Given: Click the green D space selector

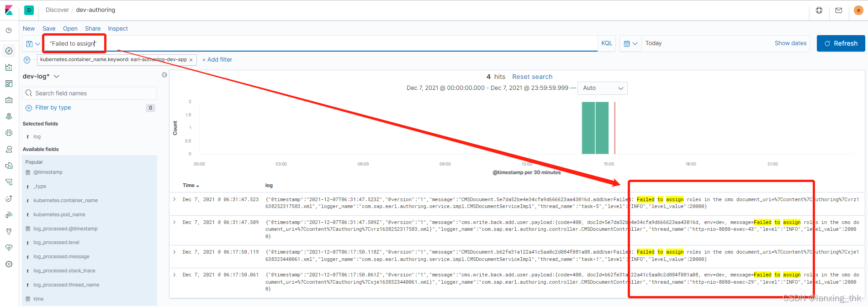Looking at the screenshot, I should 29,10.
